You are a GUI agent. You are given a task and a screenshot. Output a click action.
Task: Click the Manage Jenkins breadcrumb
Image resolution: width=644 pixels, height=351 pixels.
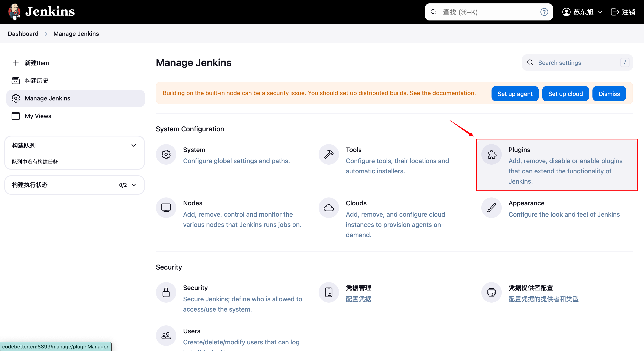tap(76, 34)
